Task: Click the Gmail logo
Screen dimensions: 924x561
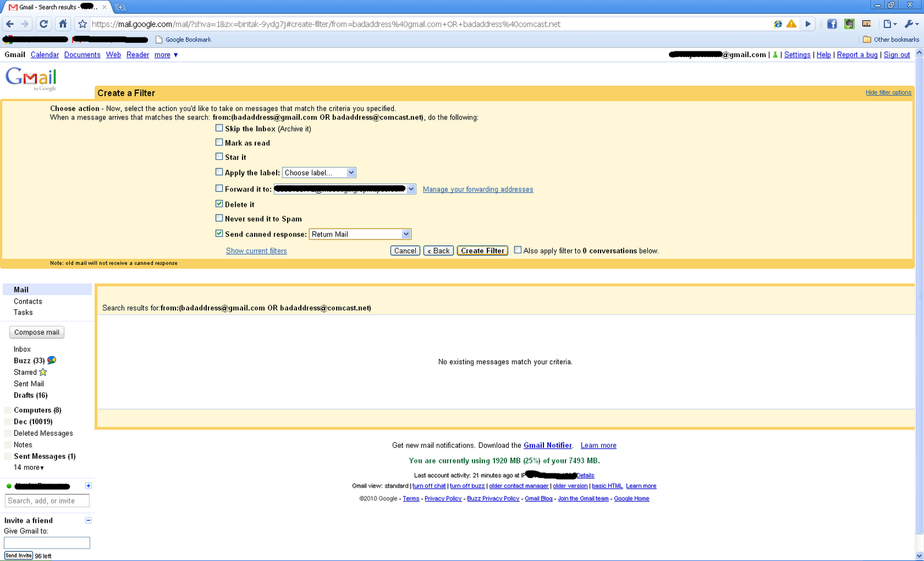Action: [31, 77]
